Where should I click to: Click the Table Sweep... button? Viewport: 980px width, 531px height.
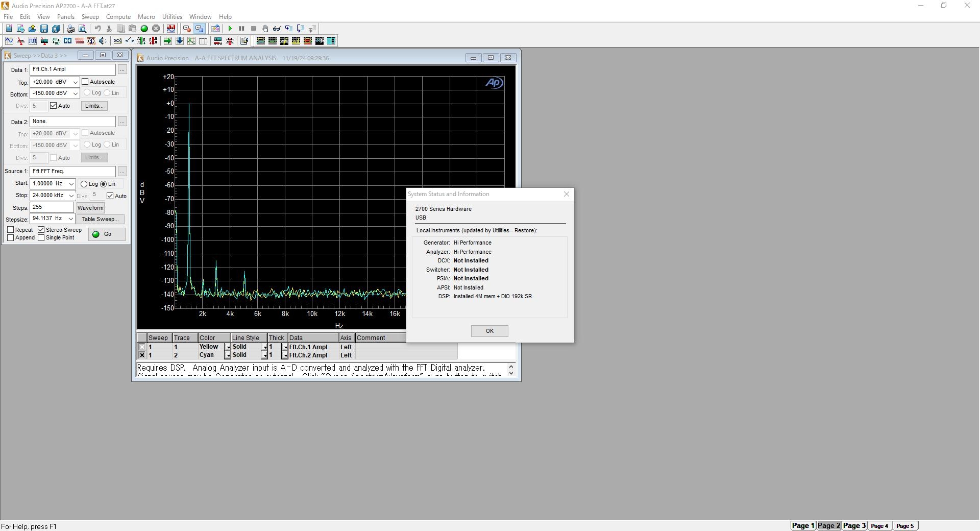101,219
